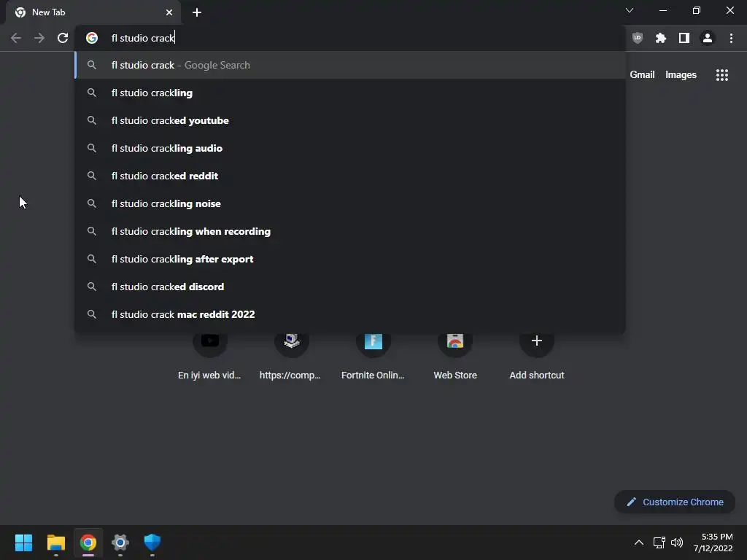Click the browser forward arrow
Screen dimensions: 747x560
click(39, 38)
